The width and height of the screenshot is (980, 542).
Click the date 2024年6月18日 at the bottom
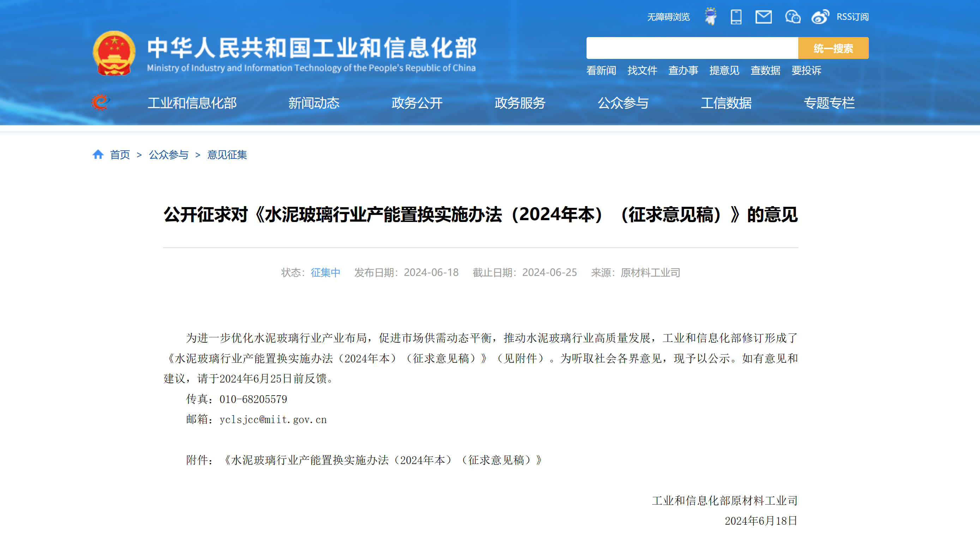761,521
